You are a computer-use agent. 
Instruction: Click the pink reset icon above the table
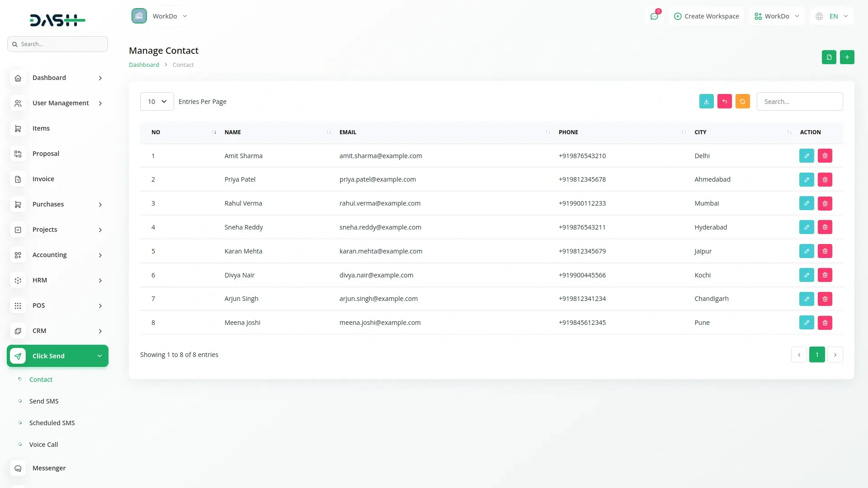tap(724, 102)
